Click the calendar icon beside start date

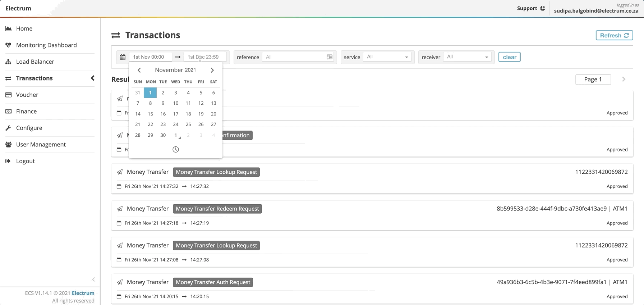tap(123, 57)
